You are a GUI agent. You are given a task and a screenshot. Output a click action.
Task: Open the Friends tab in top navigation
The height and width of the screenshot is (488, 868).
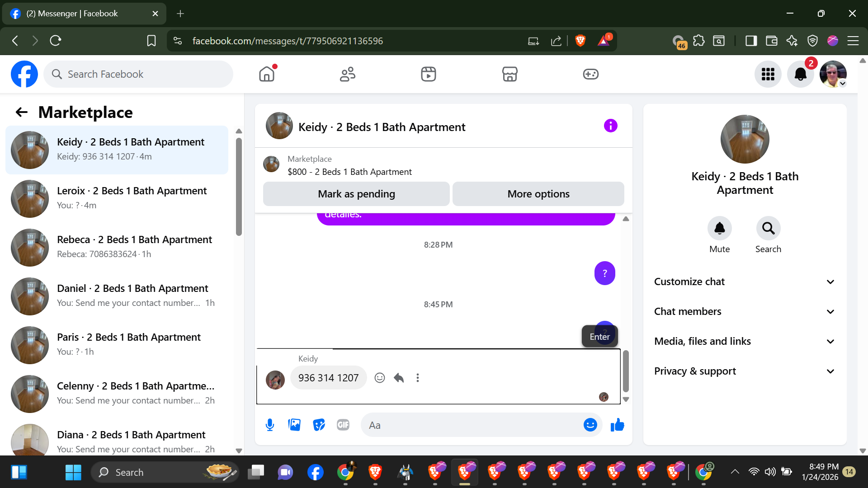tap(347, 74)
